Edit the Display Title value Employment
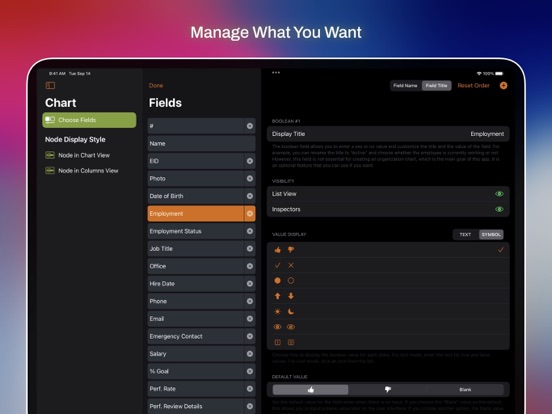This screenshot has height=414, width=552. point(487,134)
